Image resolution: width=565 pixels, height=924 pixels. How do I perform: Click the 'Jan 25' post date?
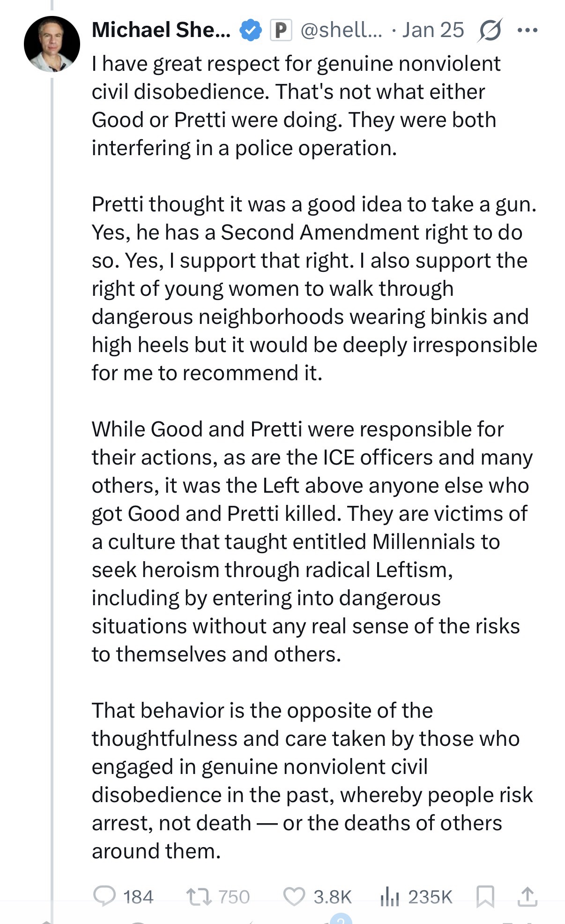pos(433,30)
